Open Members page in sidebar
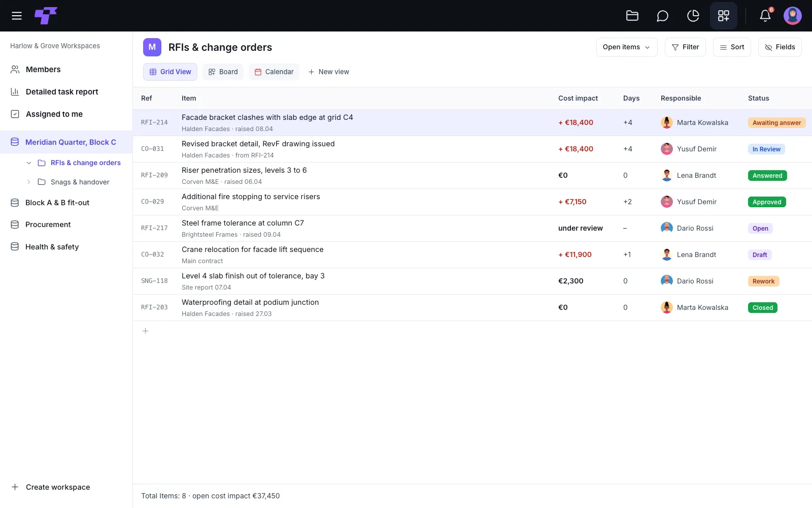The image size is (812, 508). (x=43, y=70)
